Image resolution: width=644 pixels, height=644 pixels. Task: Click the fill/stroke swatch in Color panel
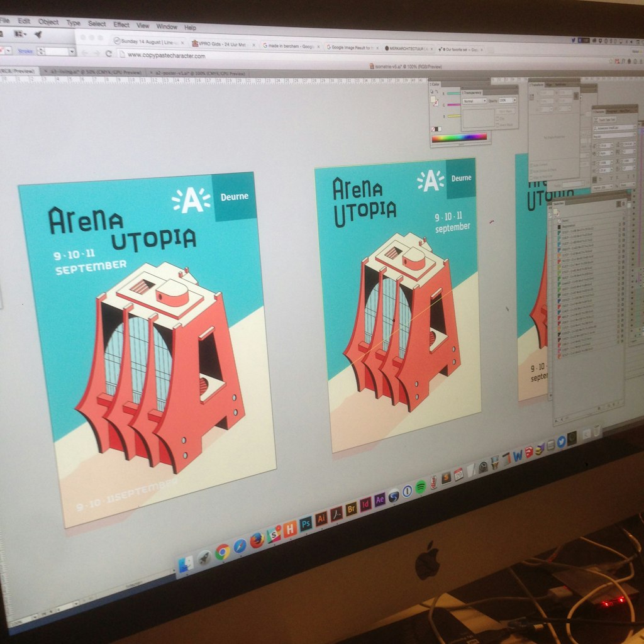[x=434, y=100]
